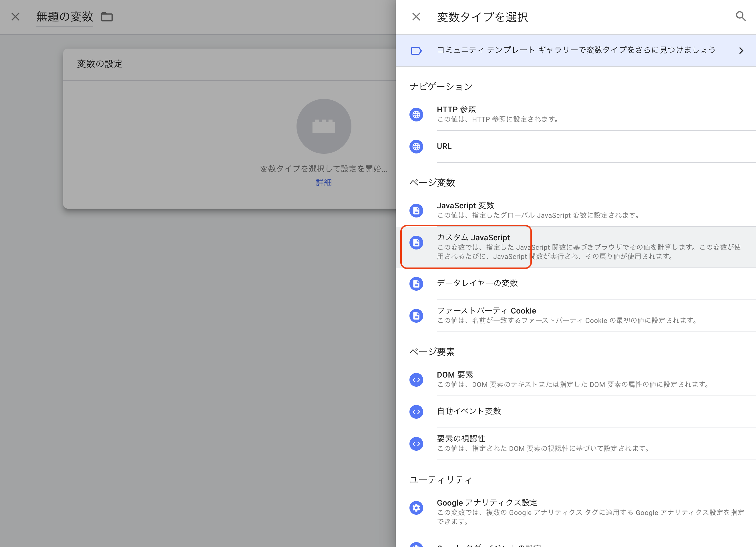756x547 pixels.
Task: Click the search magnifier icon in panel header
Action: coord(740,16)
